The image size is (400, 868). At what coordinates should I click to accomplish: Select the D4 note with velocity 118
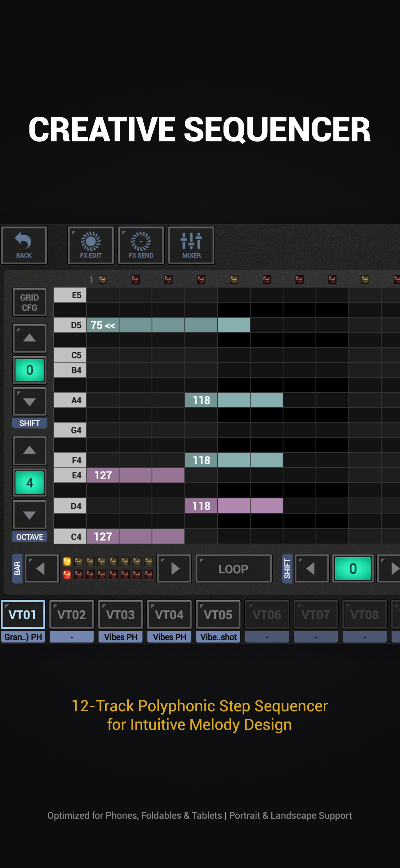tap(234, 506)
